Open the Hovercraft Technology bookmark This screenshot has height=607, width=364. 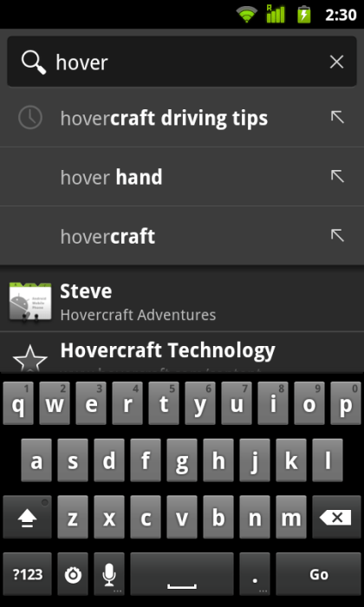(182, 353)
